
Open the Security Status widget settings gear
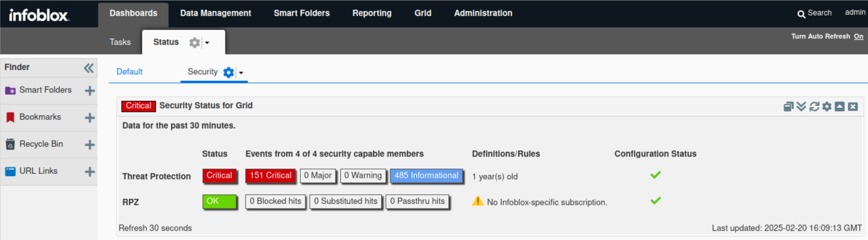pyautogui.click(x=827, y=106)
